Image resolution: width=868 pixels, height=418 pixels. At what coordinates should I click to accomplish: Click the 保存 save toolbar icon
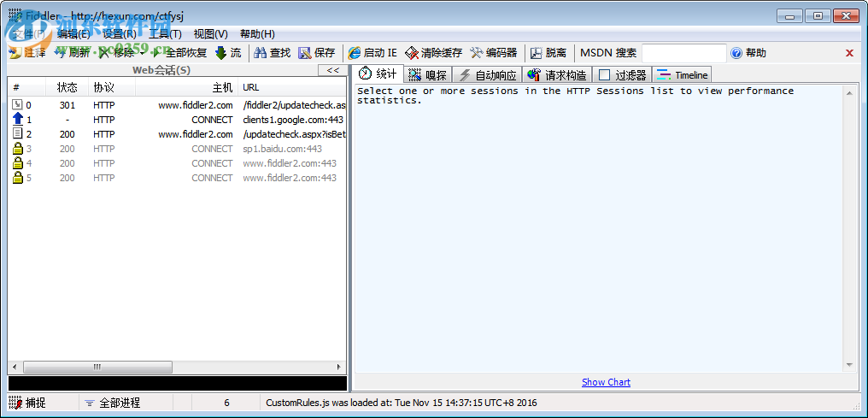(305, 53)
